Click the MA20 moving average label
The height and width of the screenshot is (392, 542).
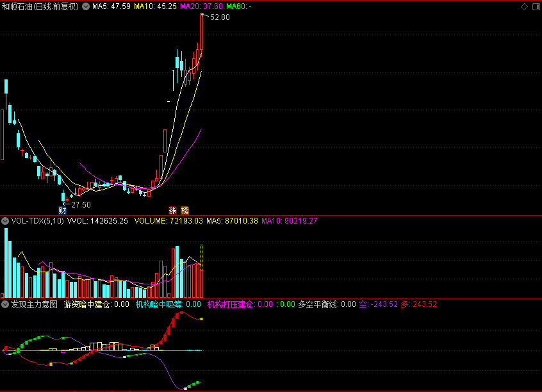click(201, 6)
